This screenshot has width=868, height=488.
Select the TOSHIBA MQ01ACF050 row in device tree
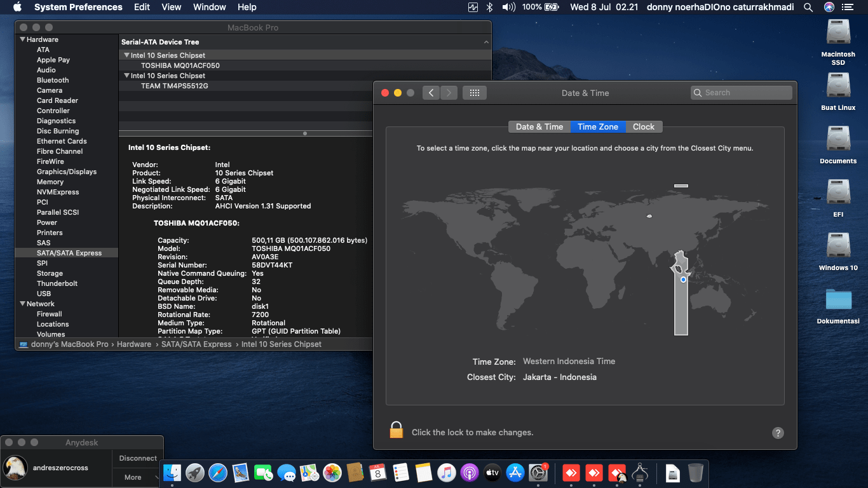(x=305, y=65)
